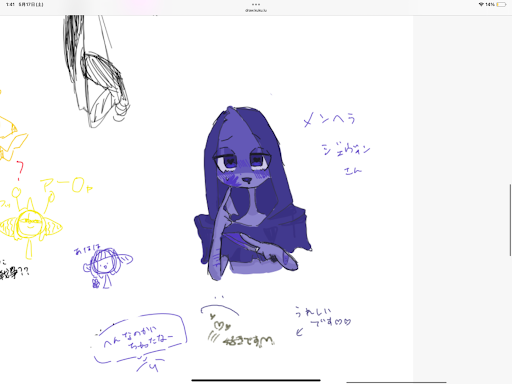512x384 pixels.
Task: Tap the handwritten メンヘラ text
Action: point(329,119)
